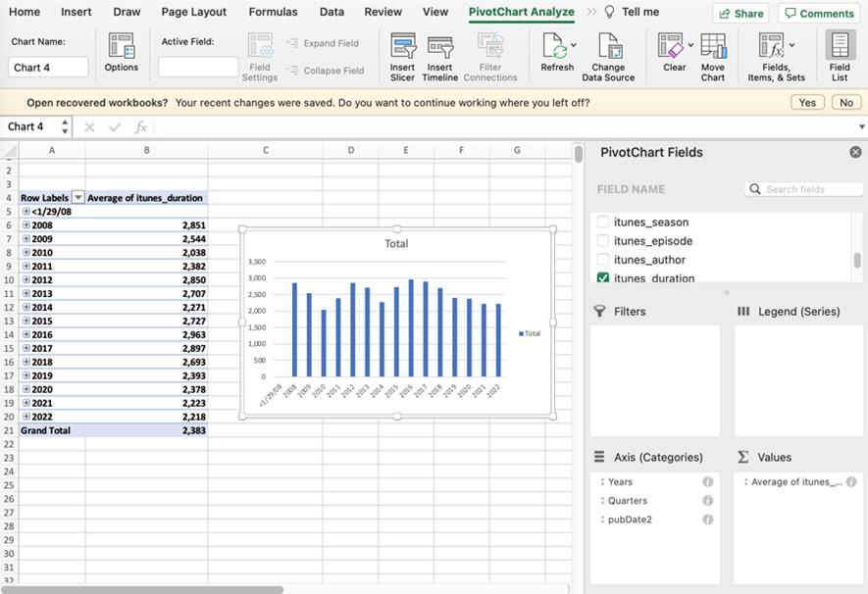The image size is (868, 594).
Task: Open PivotChart Options
Action: click(122, 52)
